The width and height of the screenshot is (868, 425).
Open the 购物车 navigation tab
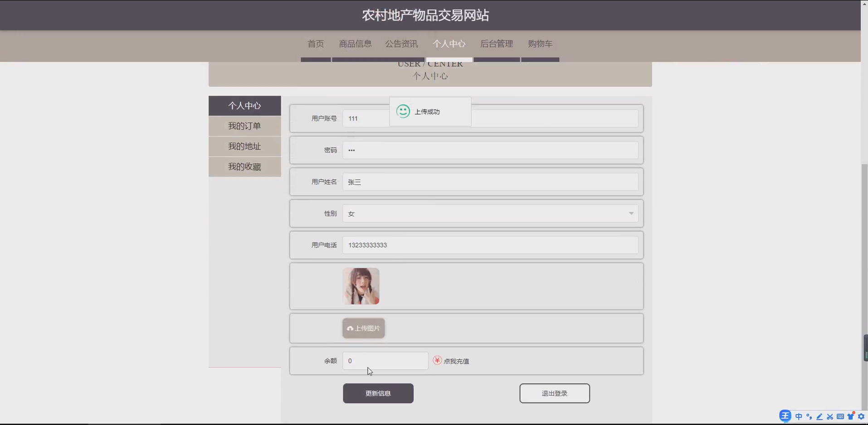tap(540, 44)
